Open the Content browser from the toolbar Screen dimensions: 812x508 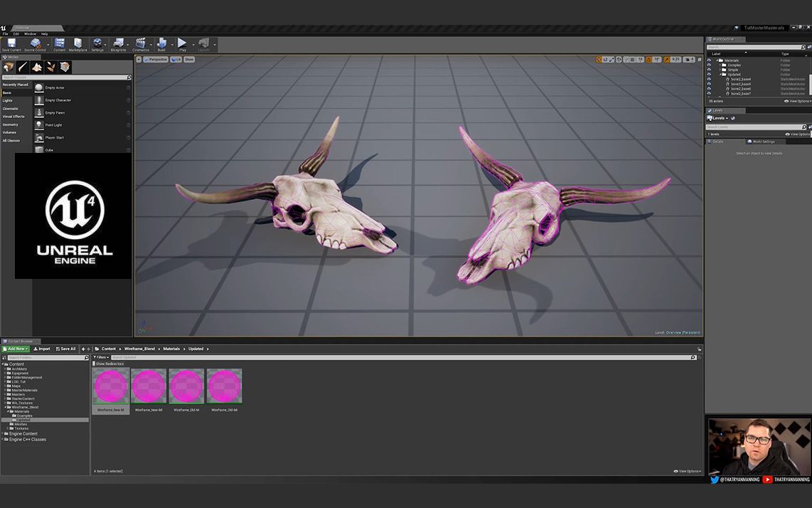[59, 43]
